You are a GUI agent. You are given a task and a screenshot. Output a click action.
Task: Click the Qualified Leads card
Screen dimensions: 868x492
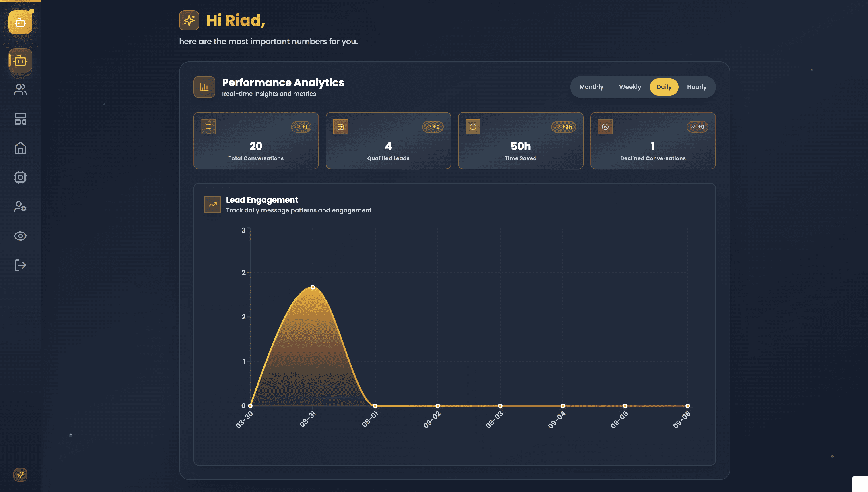388,141
